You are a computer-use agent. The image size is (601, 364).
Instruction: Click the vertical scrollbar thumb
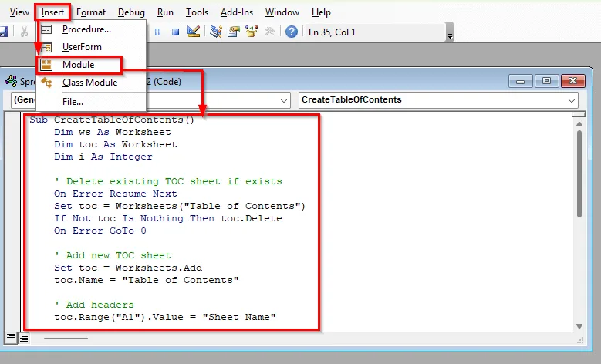click(x=579, y=174)
